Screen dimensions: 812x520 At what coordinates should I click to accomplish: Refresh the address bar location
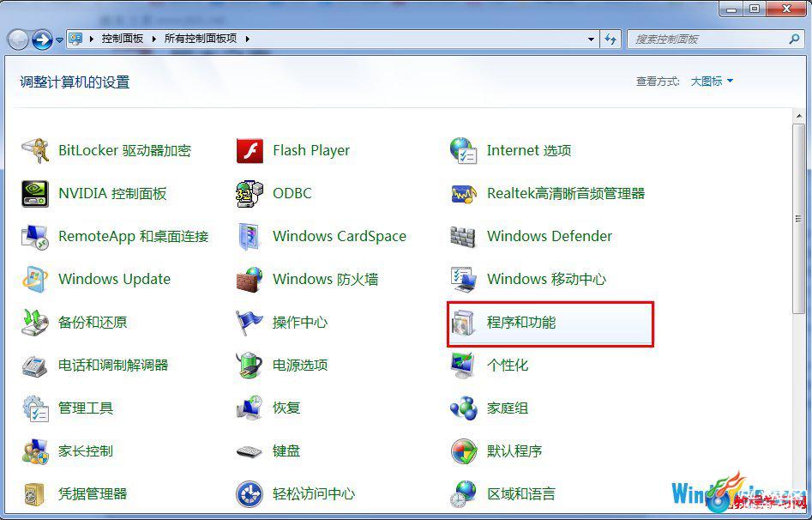(611, 39)
